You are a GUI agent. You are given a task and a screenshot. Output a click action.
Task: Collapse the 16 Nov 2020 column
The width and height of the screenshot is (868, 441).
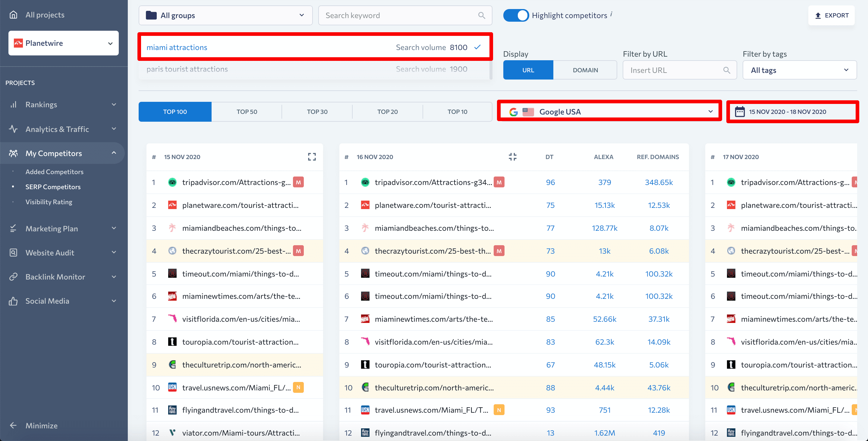[512, 157]
